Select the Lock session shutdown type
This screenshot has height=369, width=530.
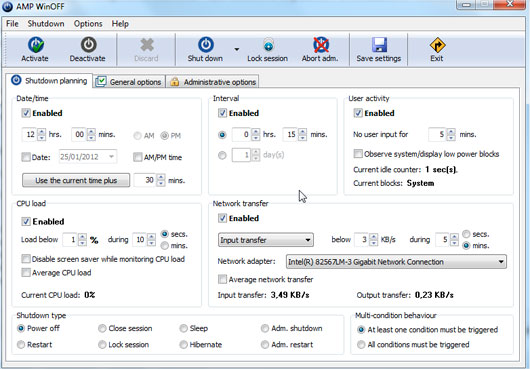tap(102, 344)
